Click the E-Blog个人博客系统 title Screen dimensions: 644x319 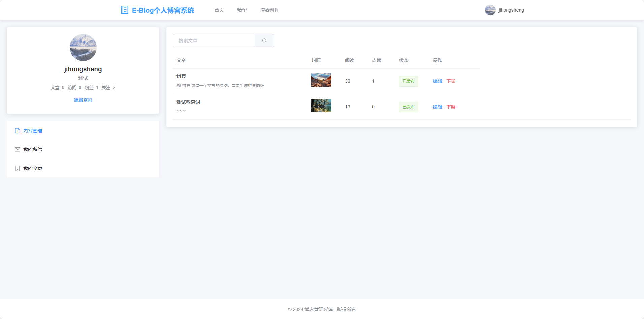pos(163,10)
